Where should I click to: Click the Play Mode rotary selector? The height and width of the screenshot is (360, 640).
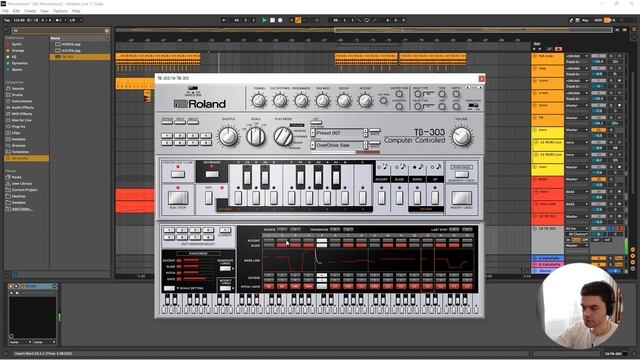[283, 137]
